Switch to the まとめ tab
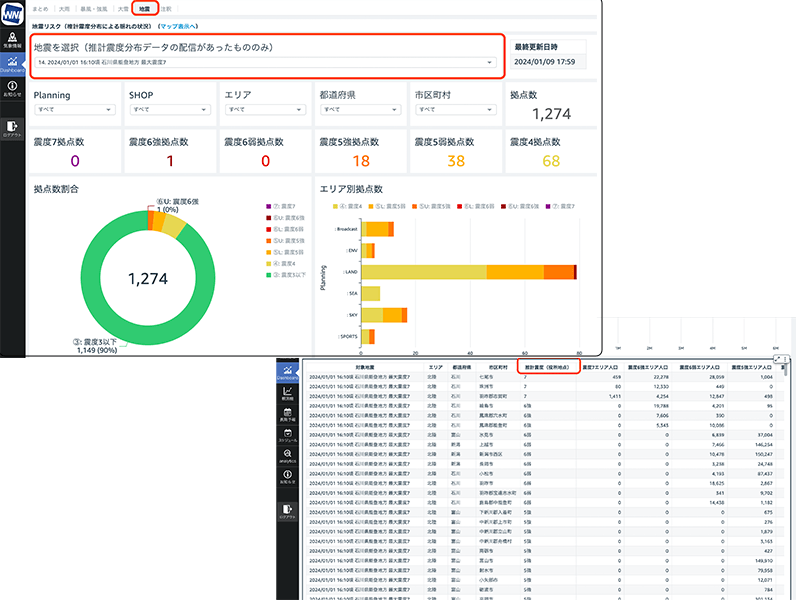 [x=40, y=8]
